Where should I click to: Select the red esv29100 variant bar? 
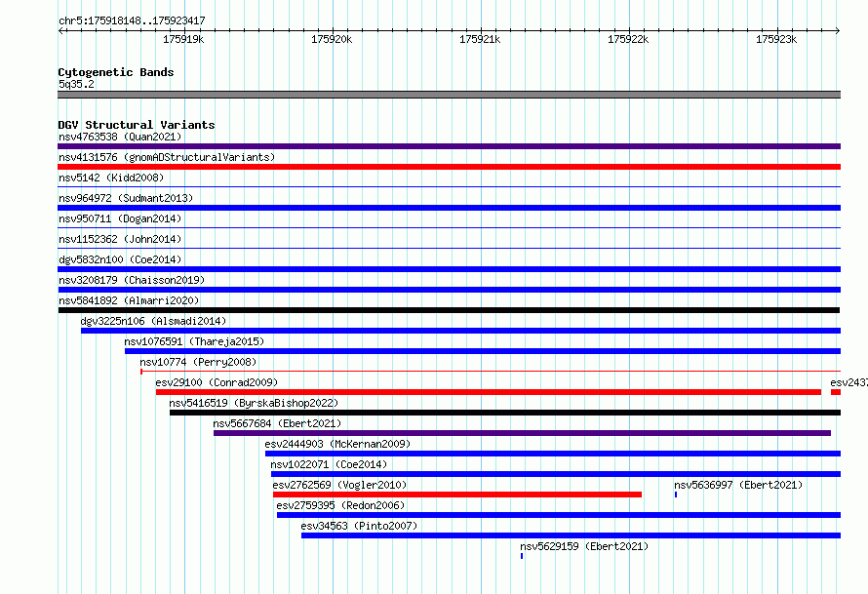pyautogui.click(x=489, y=392)
